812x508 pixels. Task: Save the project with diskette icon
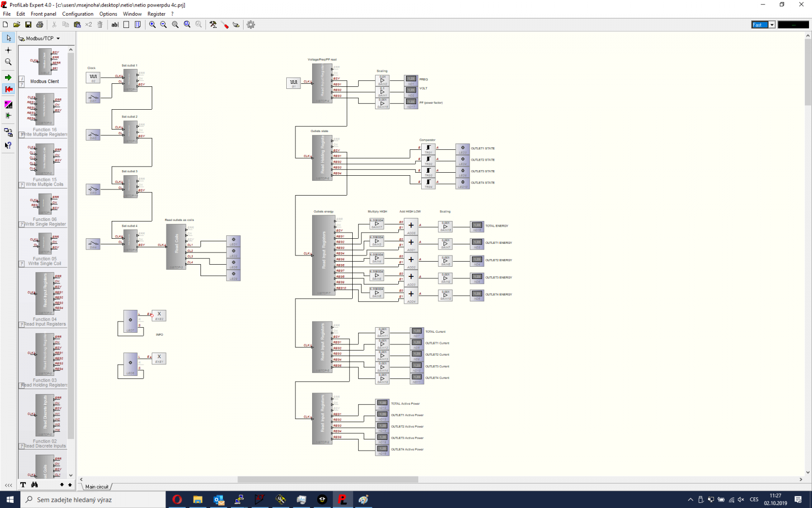click(28, 24)
